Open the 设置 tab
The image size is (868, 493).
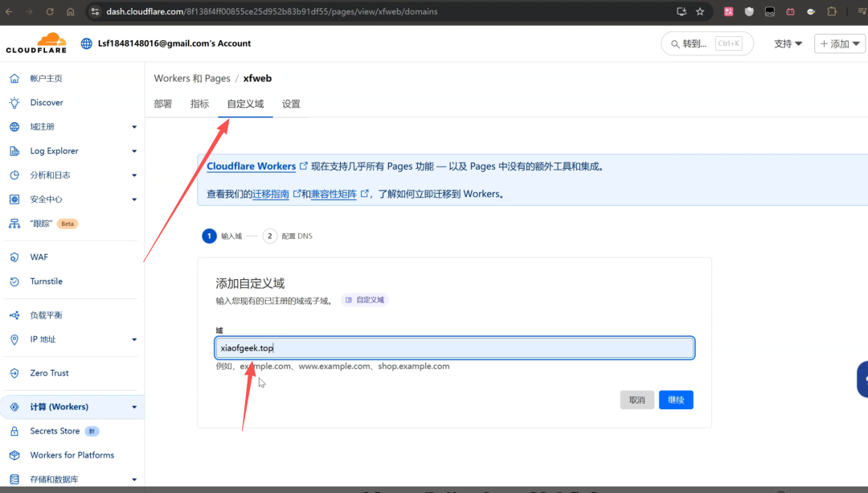pyautogui.click(x=291, y=104)
